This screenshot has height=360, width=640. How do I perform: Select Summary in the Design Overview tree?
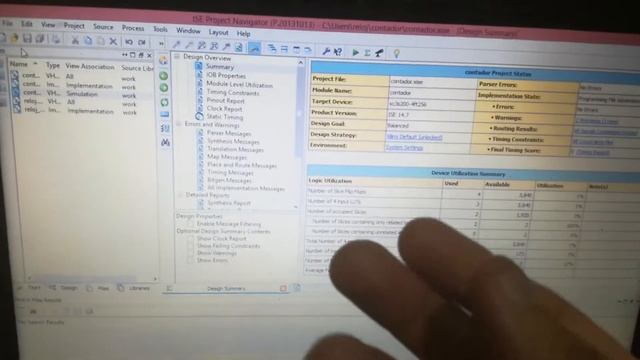[x=220, y=67]
